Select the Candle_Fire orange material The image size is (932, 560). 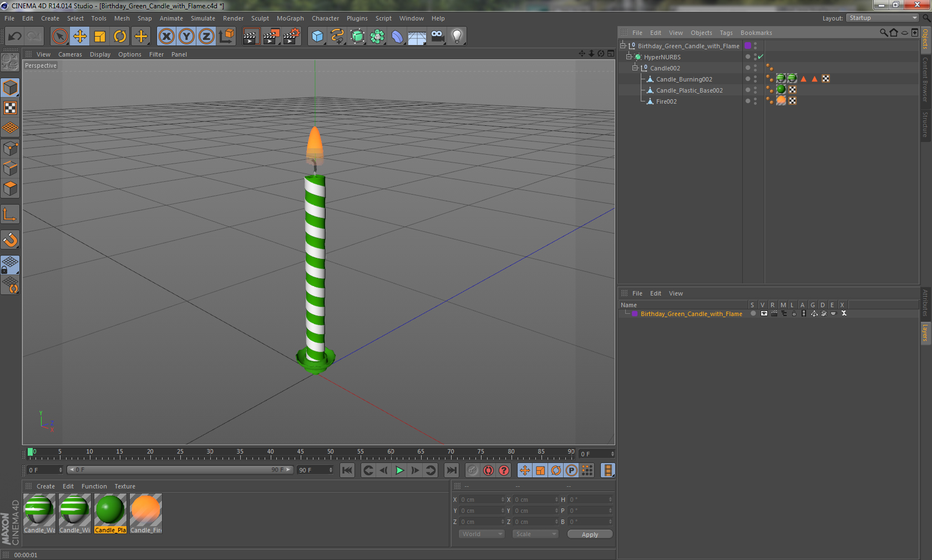(146, 513)
